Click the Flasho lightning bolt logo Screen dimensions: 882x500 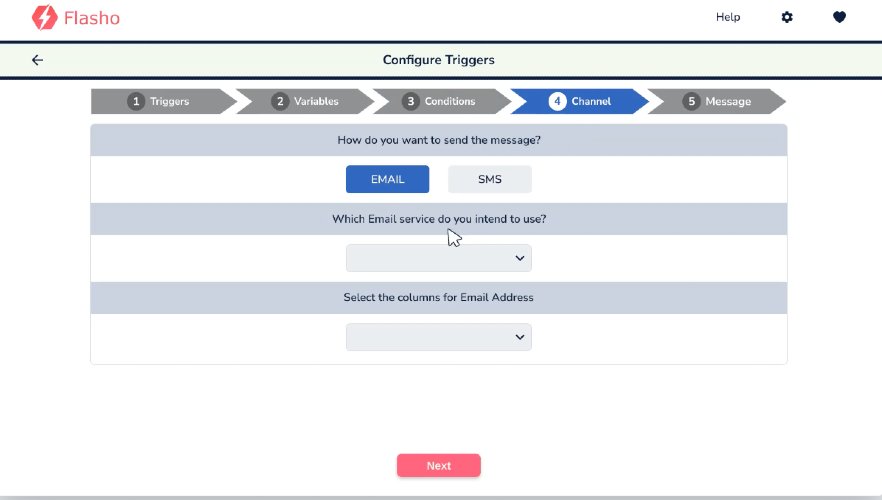[x=44, y=17]
